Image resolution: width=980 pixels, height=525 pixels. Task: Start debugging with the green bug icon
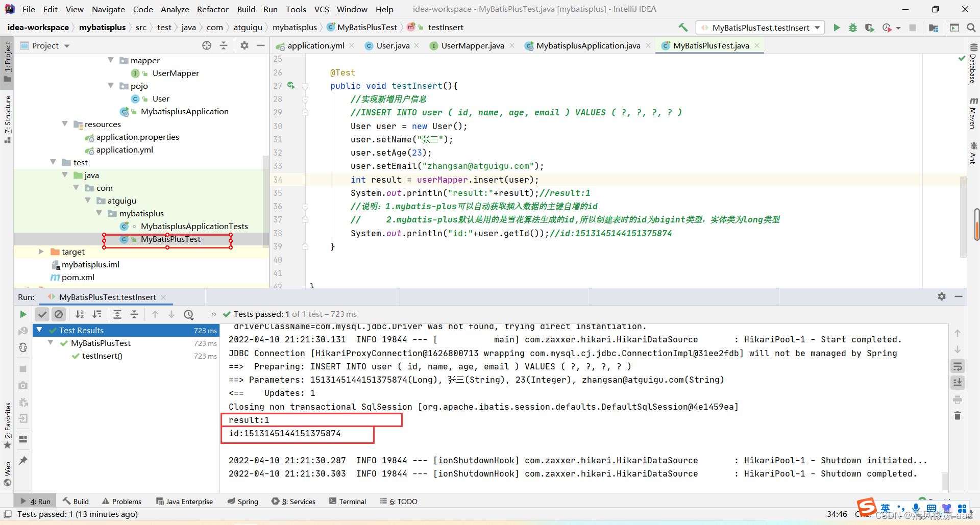tap(853, 28)
